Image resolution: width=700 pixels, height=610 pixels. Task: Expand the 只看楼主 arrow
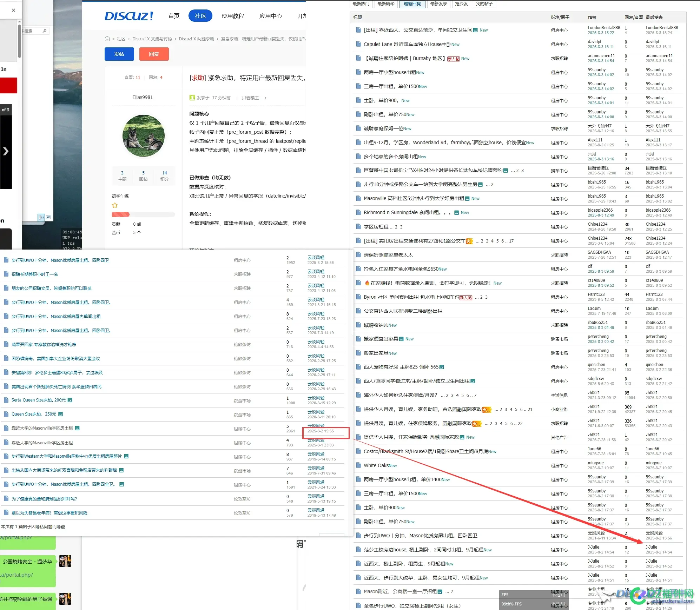(x=265, y=98)
